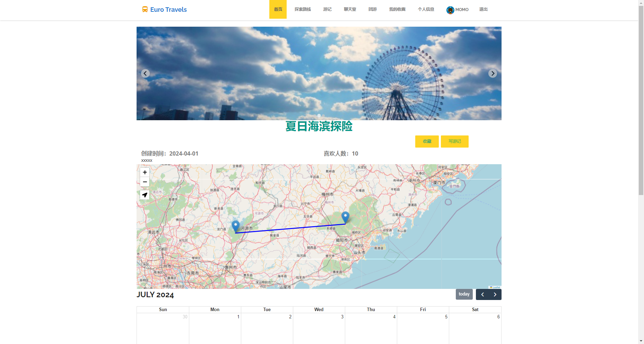
Task: Show next carousel slide
Action: (x=493, y=73)
